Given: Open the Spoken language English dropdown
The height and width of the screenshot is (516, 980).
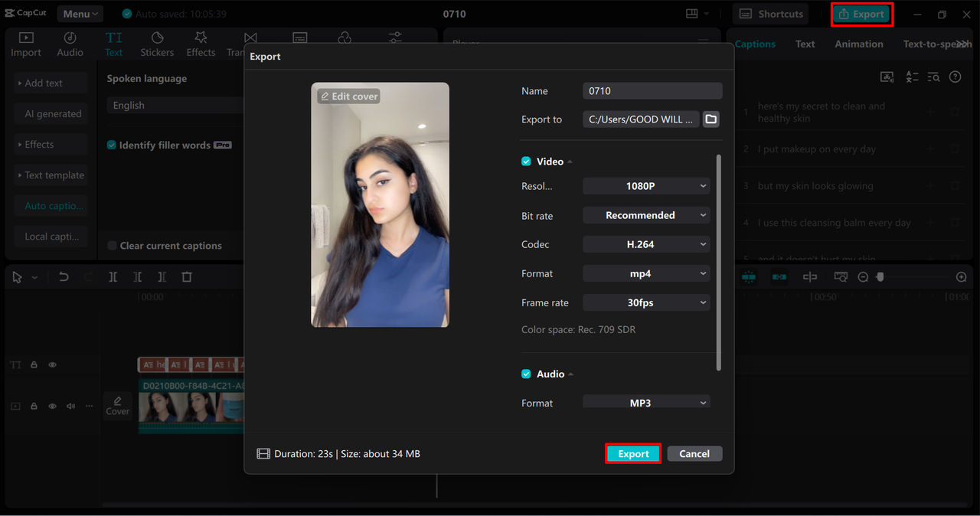Looking at the screenshot, I should click(176, 106).
